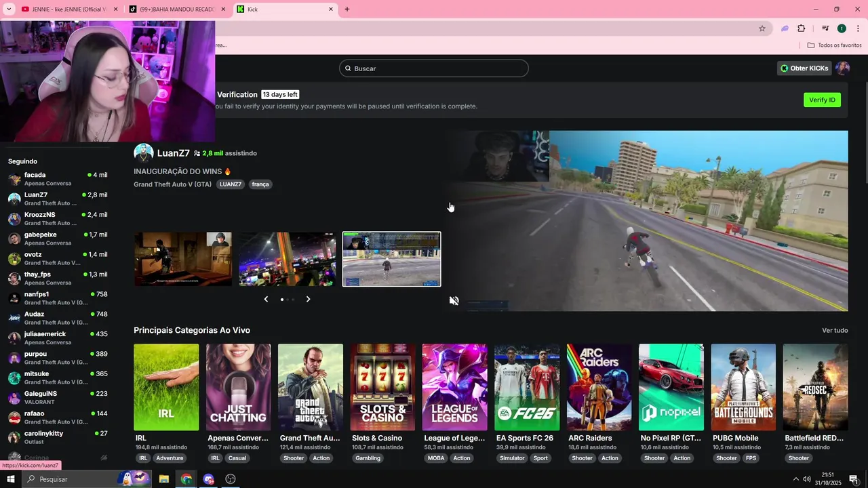Bookmark this page with star icon
This screenshot has width=868, height=488.
762,28
